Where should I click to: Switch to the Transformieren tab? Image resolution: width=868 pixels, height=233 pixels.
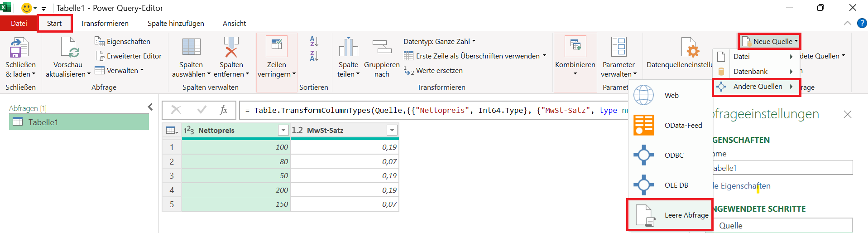coord(105,23)
